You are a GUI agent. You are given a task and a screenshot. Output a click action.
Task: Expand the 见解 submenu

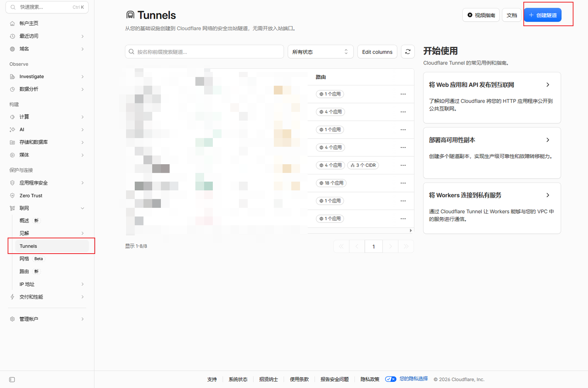[x=82, y=233]
